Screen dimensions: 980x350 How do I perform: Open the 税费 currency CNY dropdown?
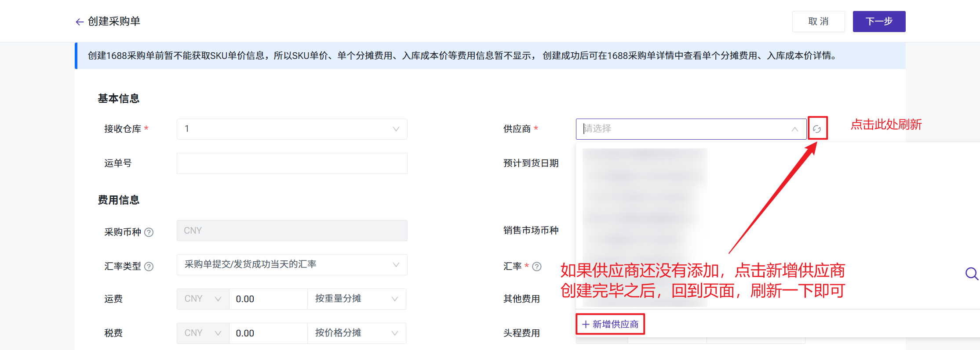[x=203, y=333]
